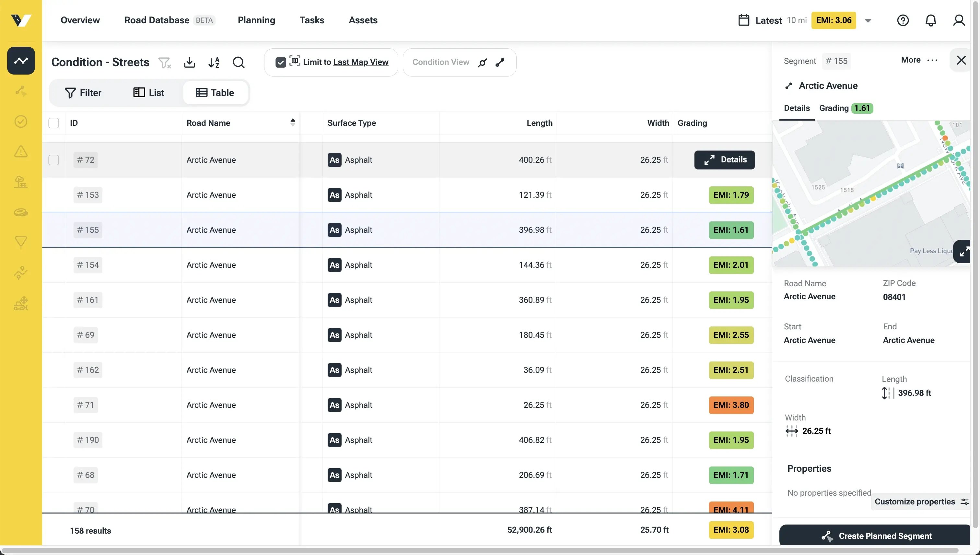Viewport: 980px width, 555px height.
Task: Open the Filter panel
Action: pyautogui.click(x=83, y=93)
